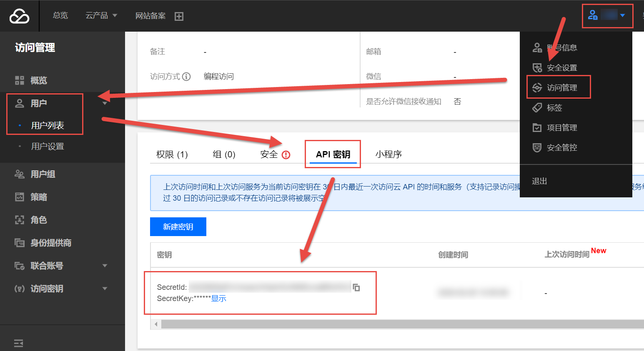Click the 角色 role icon

pyautogui.click(x=20, y=220)
